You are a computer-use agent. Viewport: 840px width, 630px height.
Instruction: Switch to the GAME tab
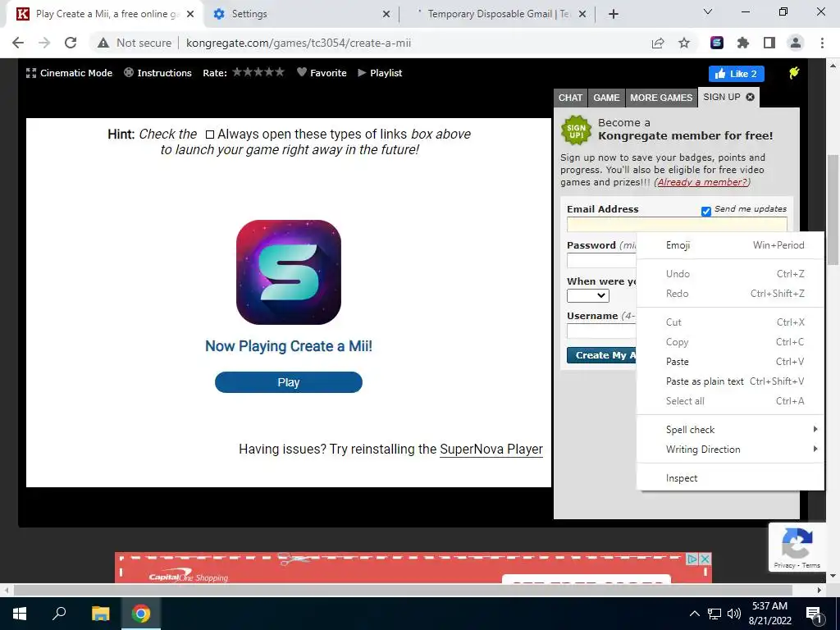[x=606, y=98]
